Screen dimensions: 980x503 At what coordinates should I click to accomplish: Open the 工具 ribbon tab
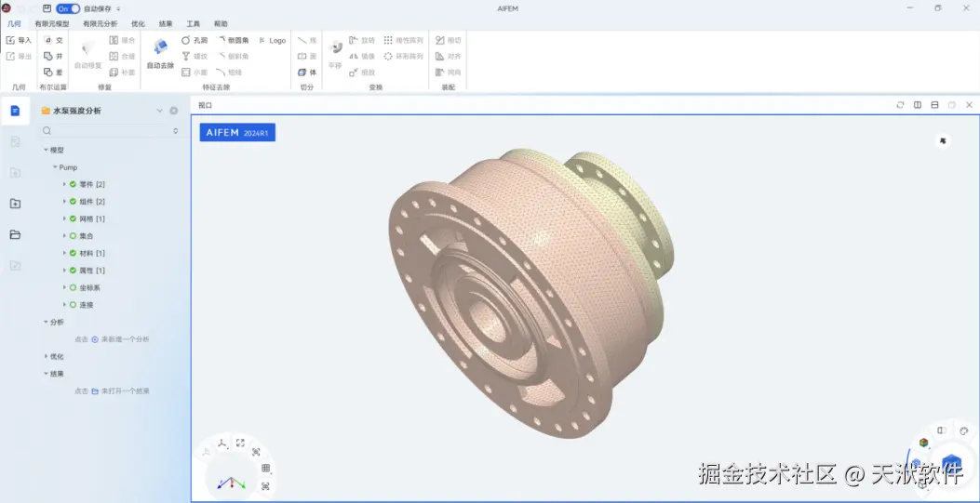(194, 24)
